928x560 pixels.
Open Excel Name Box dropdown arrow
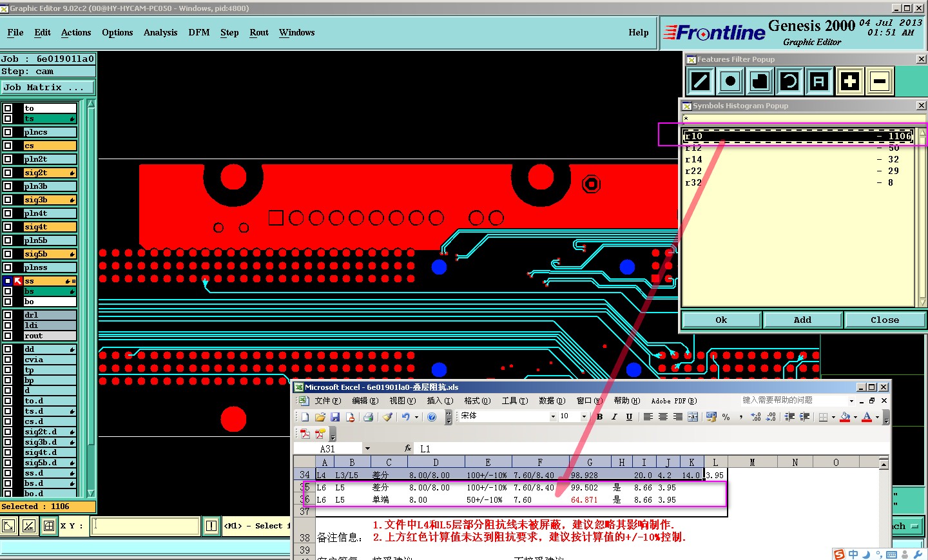pos(367,449)
